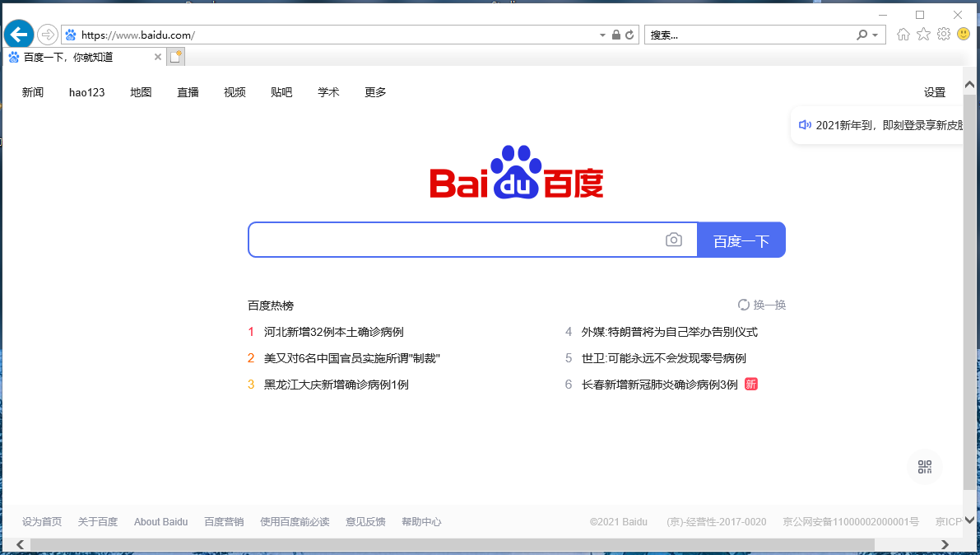Viewport: 980px width, 555px height.
Task: Refresh the page with the reload icon
Action: coord(629,35)
